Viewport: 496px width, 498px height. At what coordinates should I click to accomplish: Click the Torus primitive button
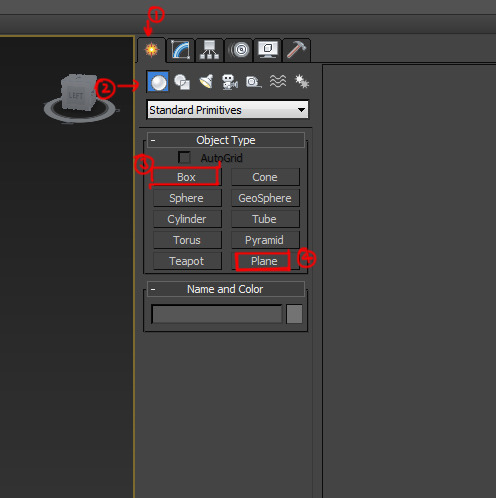click(x=187, y=240)
